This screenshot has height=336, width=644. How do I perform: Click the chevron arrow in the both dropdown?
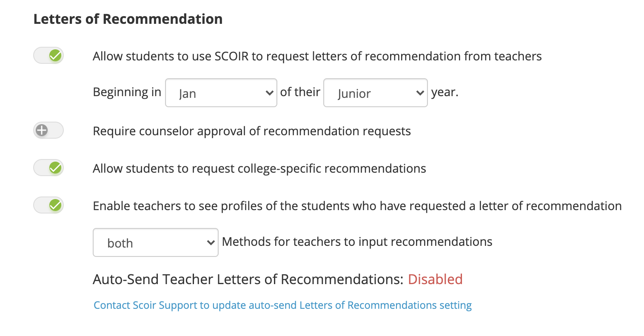[x=210, y=242]
